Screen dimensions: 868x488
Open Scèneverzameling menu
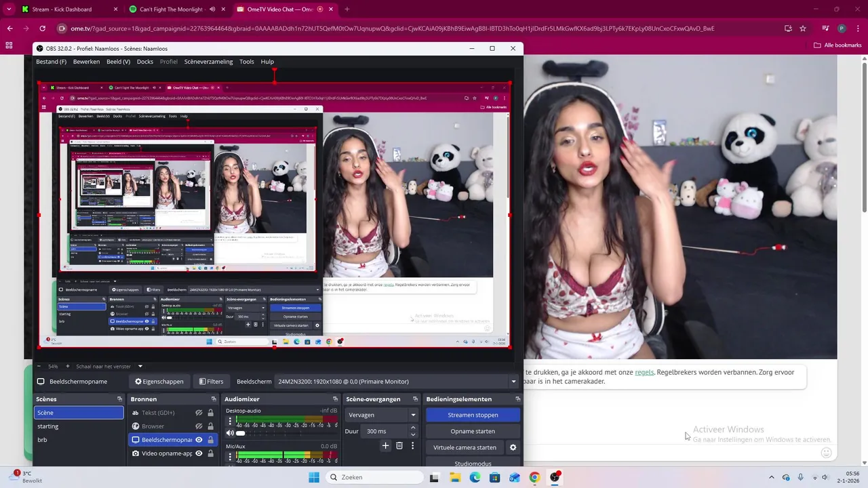pyautogui.click(x=208, y=62)
